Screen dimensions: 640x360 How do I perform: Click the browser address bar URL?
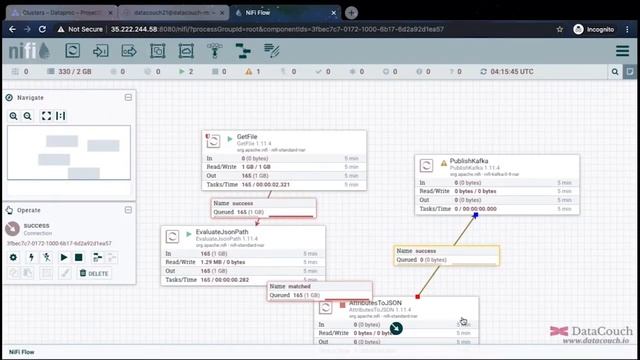pos(277,29)
